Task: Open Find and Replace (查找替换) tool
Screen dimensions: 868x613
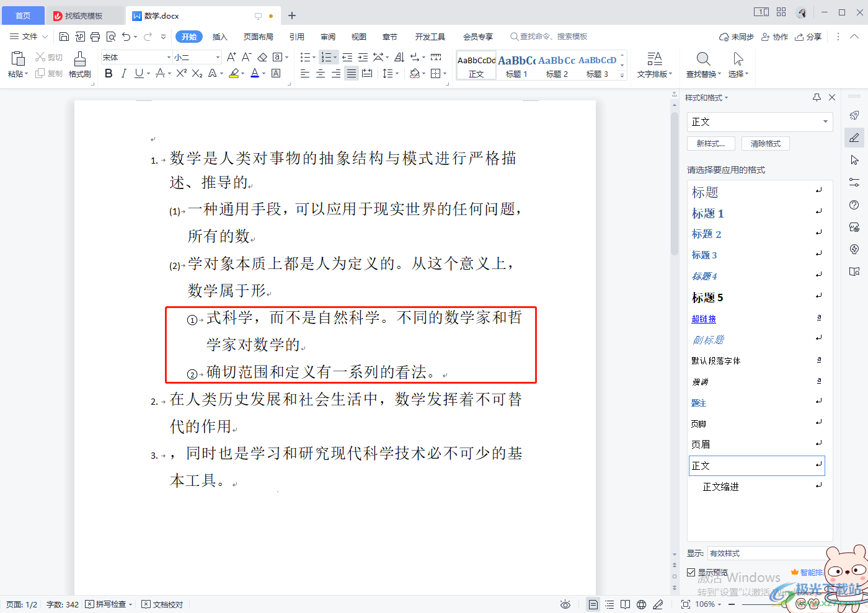Action: [x=703, y=64]
